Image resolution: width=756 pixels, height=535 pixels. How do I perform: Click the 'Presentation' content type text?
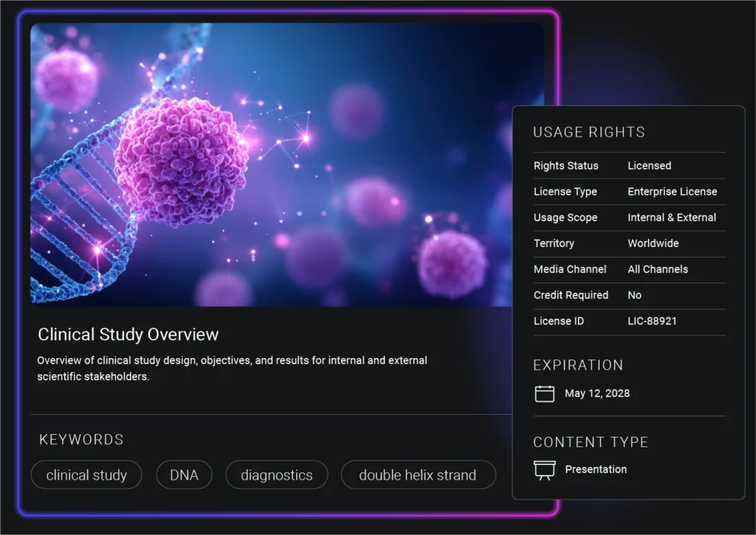596,469
